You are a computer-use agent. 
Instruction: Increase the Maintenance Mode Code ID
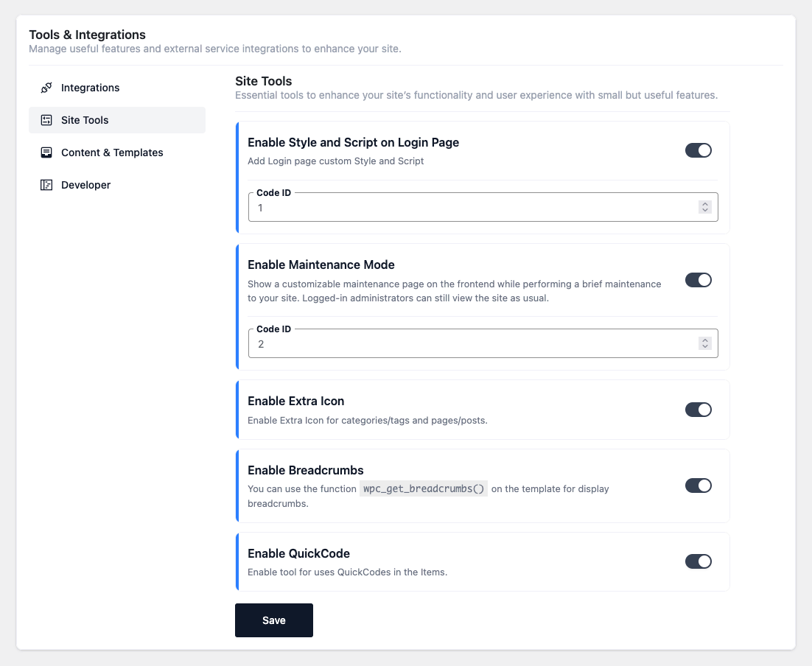[705, 340]
